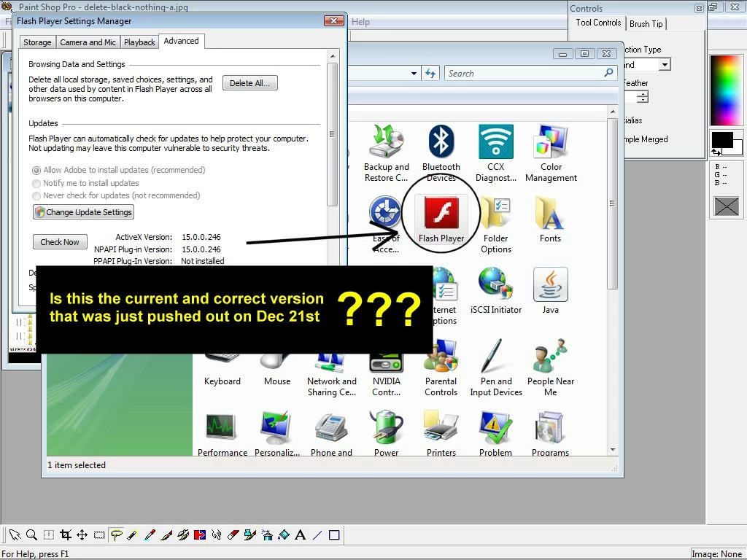Select the Text tool
Screen dimensions: 747x560
tap(300, 534)
